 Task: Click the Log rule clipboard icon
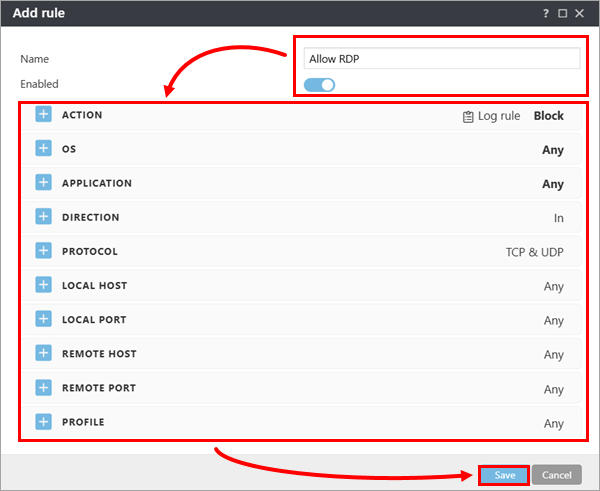pos(468,116)
